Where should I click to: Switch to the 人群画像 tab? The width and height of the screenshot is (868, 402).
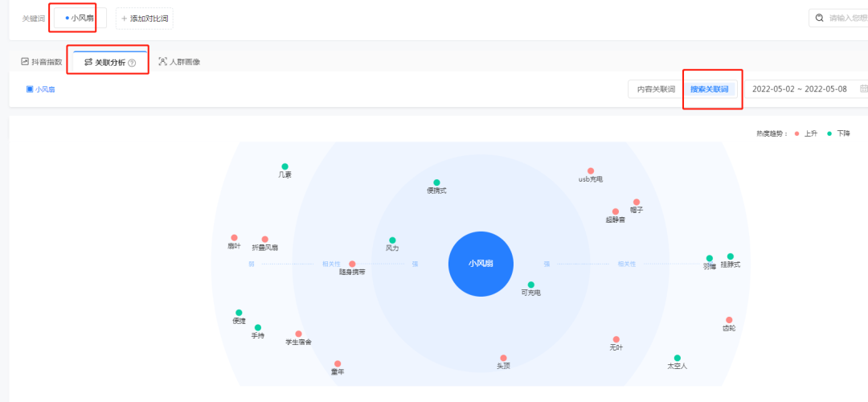point(179,61)
